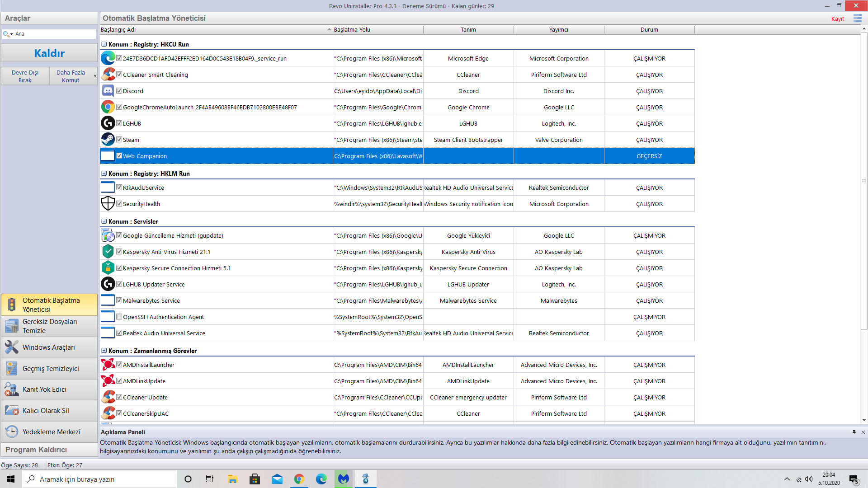The height and width of the screenshot is (488, 868).
Task: Click the SecurityHealth shield icon
Action: [x=108, y=204]
